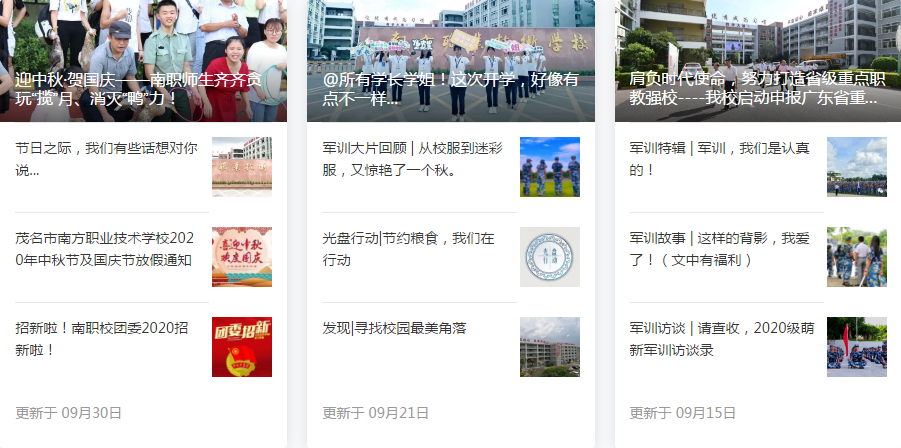Click the thumbnail beside 军训访谈

coord(857,347)
